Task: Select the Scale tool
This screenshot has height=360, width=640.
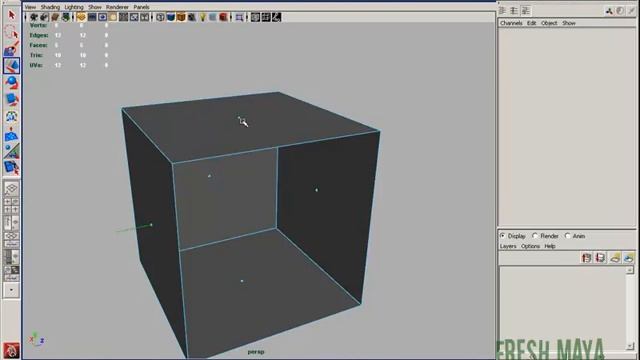Action: coord(11,100)
